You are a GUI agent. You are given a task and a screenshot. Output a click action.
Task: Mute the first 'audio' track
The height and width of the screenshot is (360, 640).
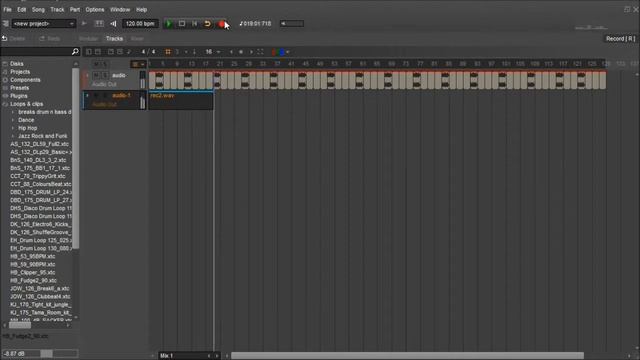pos(96,75)
